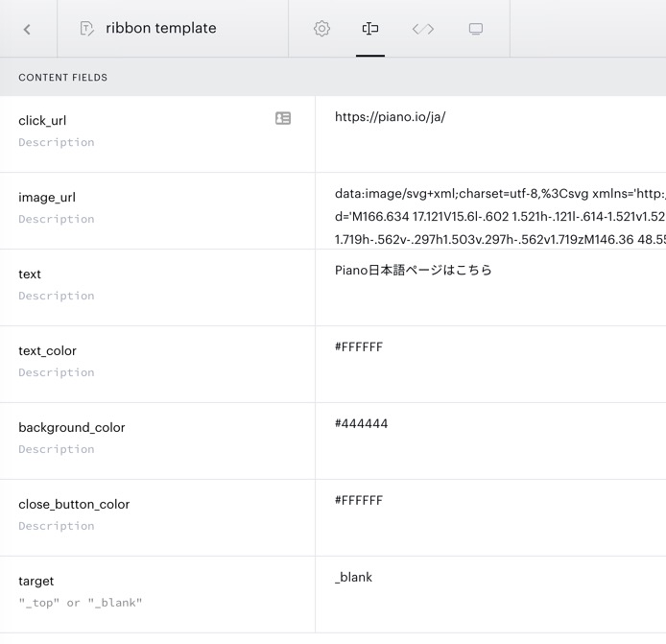
Task: Edit description under click_url name
Action: [56, 142]
